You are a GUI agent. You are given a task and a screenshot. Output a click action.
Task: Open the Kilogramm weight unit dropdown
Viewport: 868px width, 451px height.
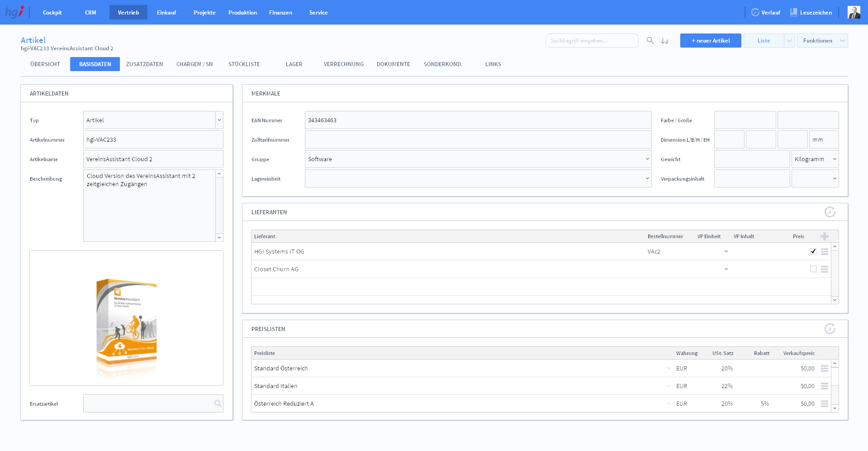coord(835,159)
